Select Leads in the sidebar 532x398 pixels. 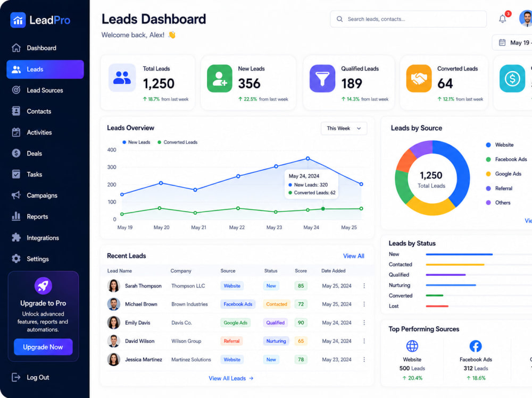coord(45,69)
